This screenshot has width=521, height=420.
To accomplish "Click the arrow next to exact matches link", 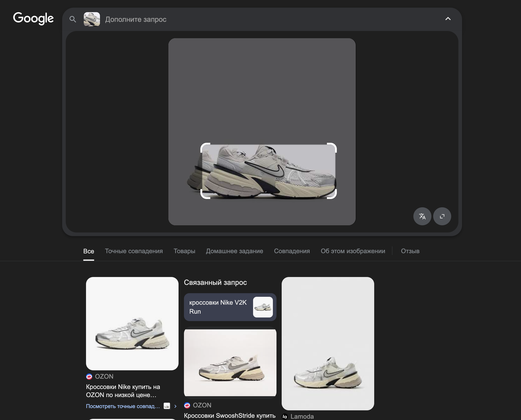I will click(x=175, y=406).
